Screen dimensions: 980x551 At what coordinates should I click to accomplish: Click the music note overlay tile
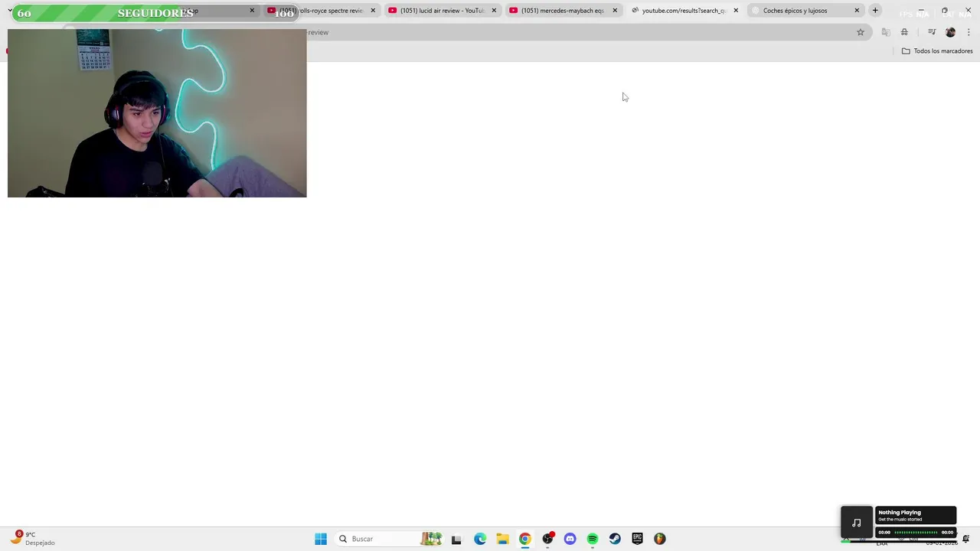(x=857, y=523)
